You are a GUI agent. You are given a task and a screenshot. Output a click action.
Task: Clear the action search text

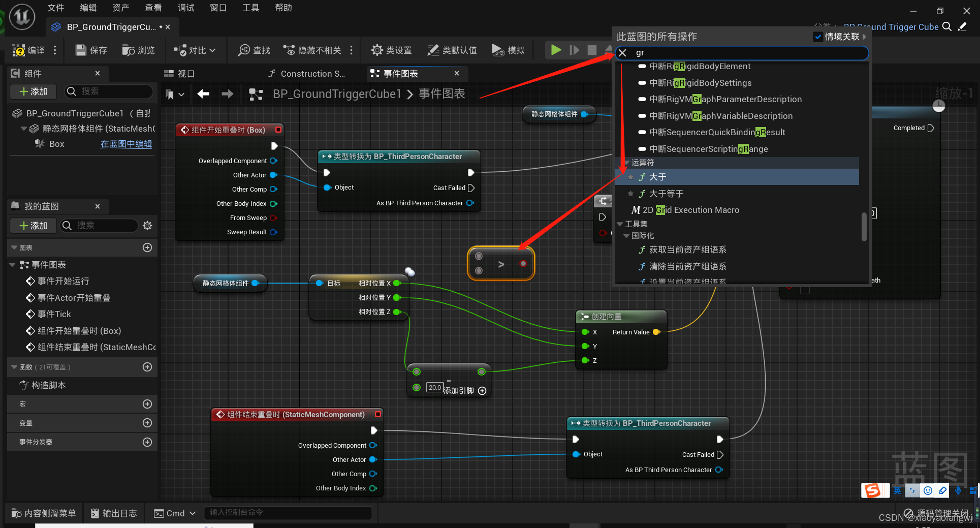coord(622,53)
